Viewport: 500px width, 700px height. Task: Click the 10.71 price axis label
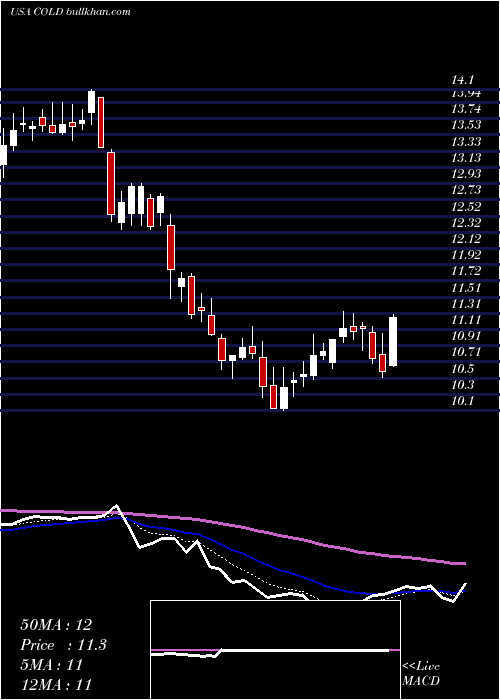[466, 352]
